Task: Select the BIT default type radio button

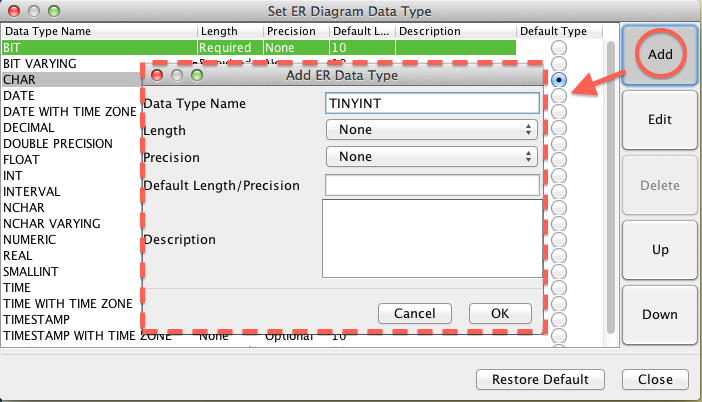Action: [559, 48]
